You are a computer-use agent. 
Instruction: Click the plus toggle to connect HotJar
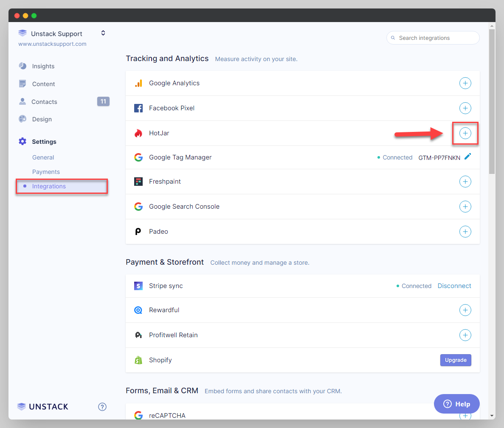[465, 133]
